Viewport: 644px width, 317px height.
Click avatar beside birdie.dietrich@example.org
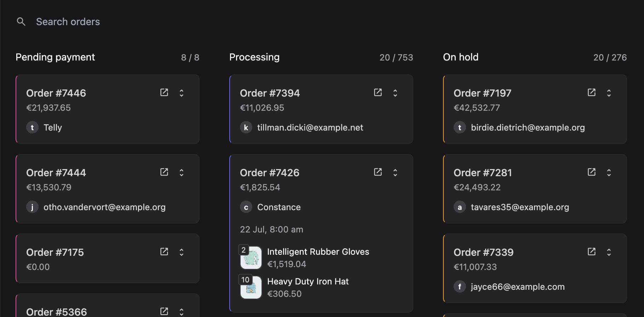pyautogui.click(x=460, y=127)
